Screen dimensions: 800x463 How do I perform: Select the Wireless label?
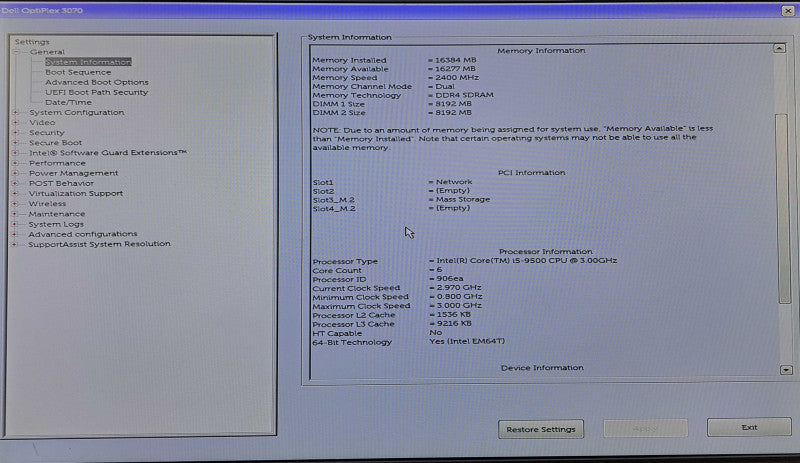point(47,204)
